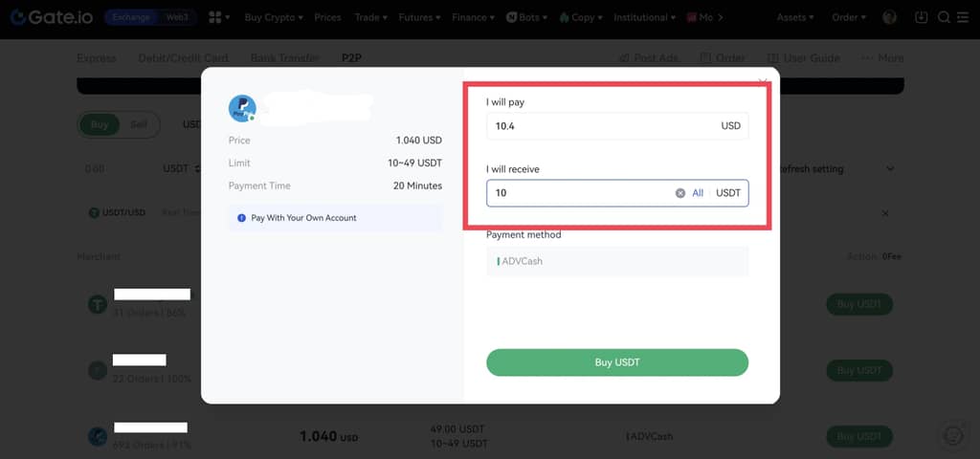Click the download app icon in the header

[922, 17]
